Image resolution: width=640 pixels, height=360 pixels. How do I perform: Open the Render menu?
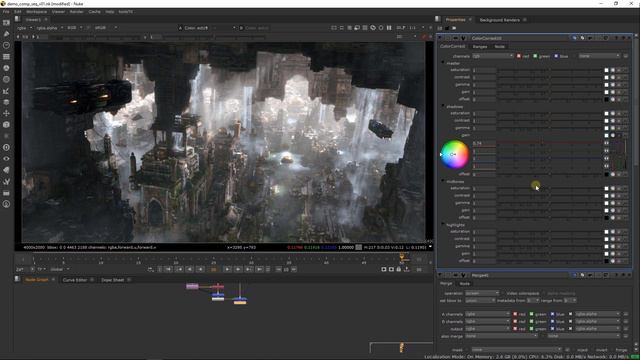[76, 12]
